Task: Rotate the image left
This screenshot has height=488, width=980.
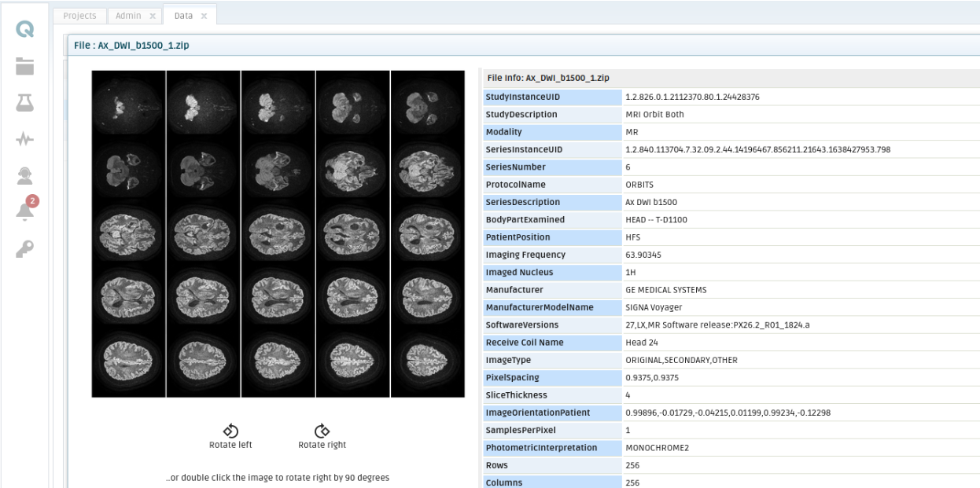Action: (x=230, y=431)
